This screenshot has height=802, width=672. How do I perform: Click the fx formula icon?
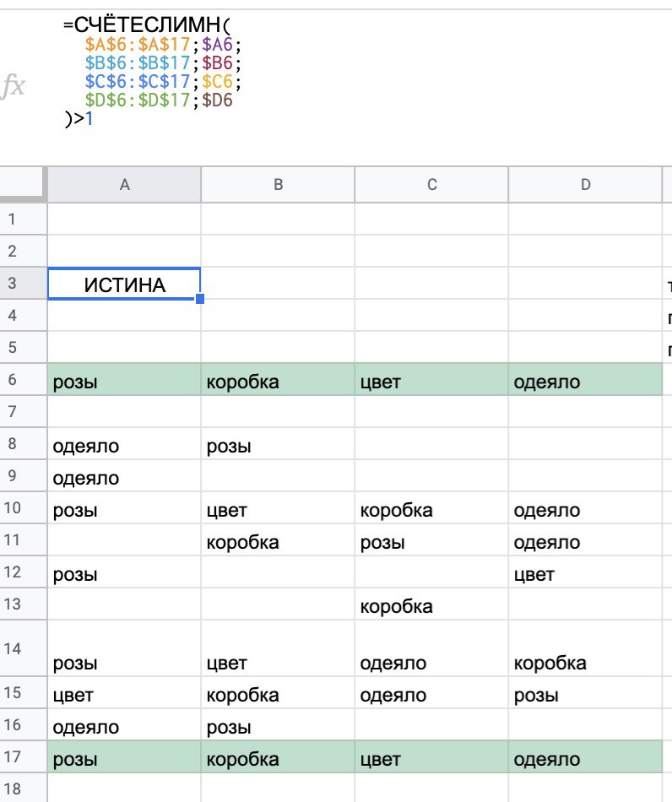(14, 85)
